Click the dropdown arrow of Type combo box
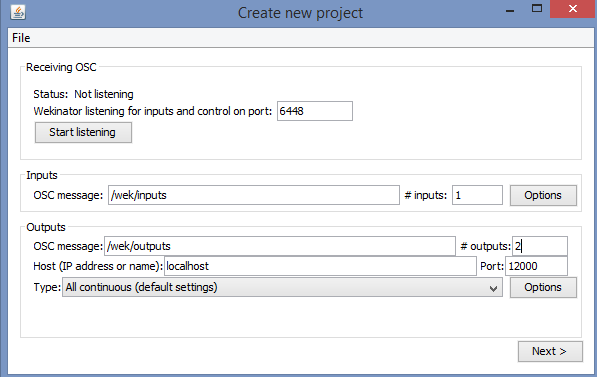 tap(493, 288)
